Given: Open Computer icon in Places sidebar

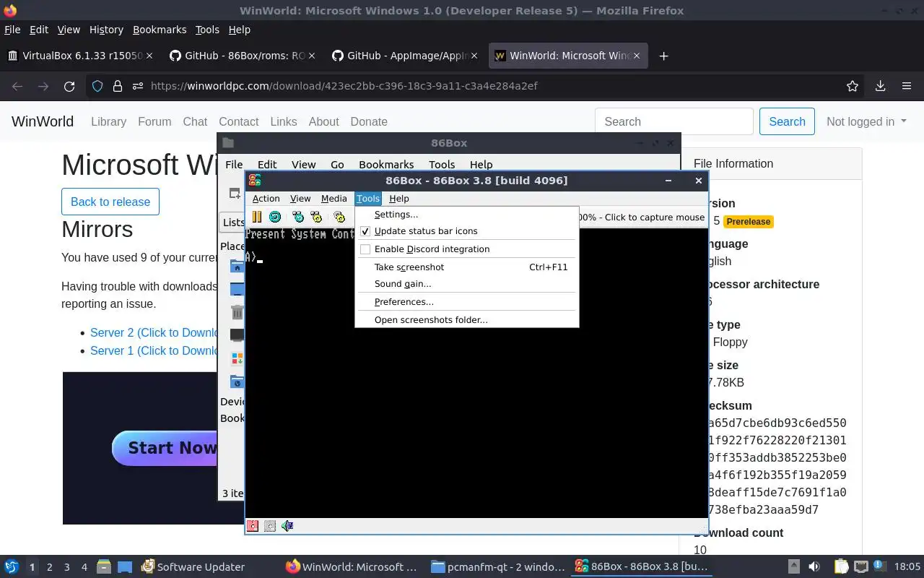Looking at the screenshot, I should point(237,335).
